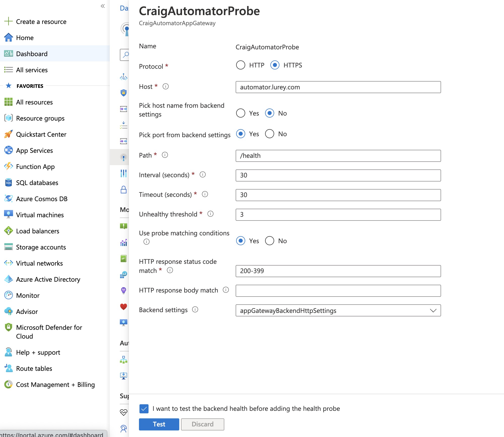504x437 pixels.
Task: Collapse the left sidebar with double chevron
Action: pyautogui.click(x=102, y=6)
